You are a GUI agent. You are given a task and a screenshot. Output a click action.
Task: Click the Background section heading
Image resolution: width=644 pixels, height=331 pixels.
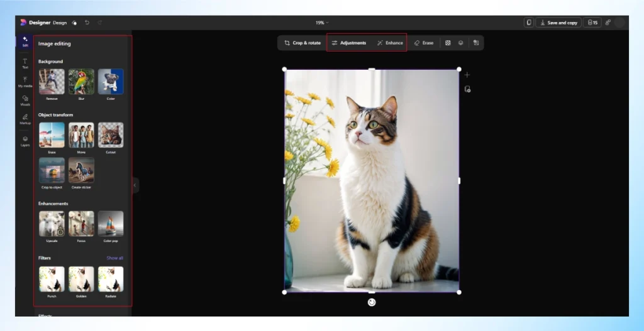[50, 62]
